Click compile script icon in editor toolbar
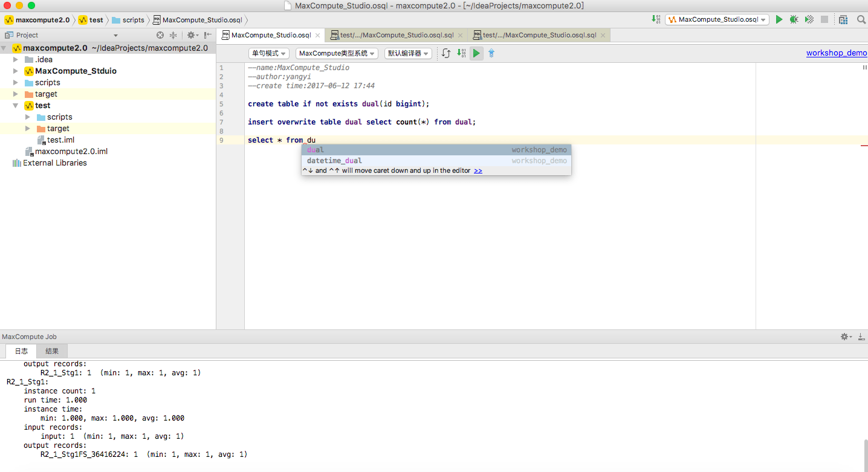 point(461,53)
